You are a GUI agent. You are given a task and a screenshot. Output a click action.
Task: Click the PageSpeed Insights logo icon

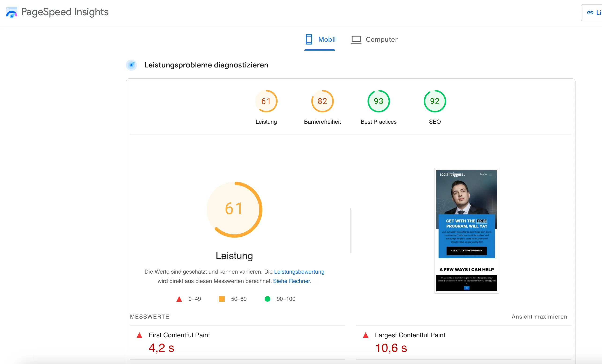[x=11, y=12]
